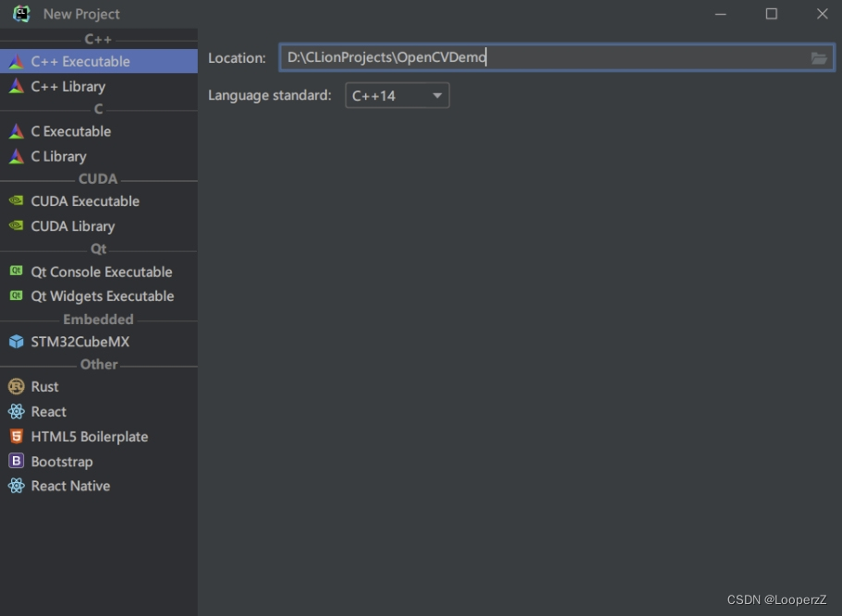This screenshot has width=842, height=616.
Task: Click the atom icon beside React Native
Action: pos(16,486)
